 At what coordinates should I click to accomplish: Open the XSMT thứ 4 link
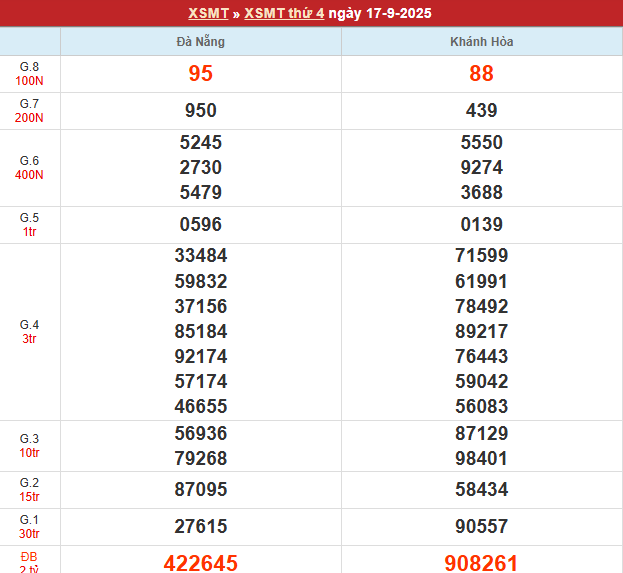[284, 13]
